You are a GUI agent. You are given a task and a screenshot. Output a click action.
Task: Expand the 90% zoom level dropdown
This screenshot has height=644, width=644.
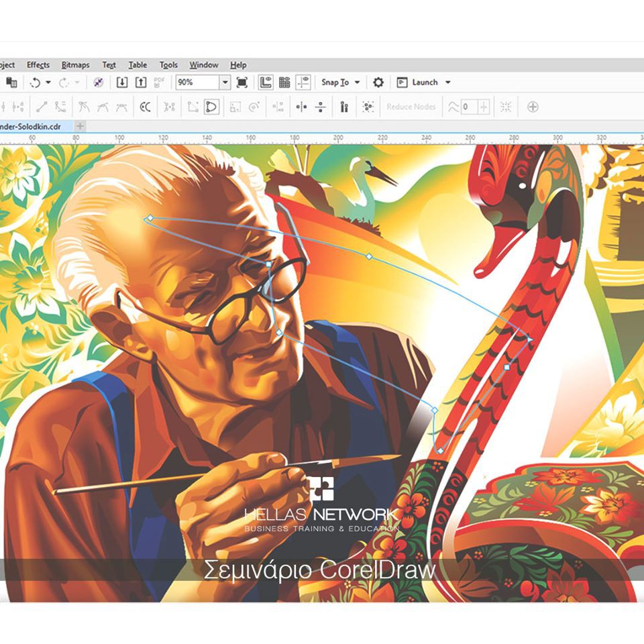pos(225,82)
